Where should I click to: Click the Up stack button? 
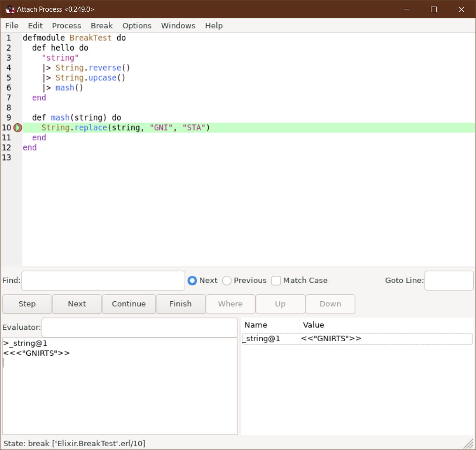point(280,304)
